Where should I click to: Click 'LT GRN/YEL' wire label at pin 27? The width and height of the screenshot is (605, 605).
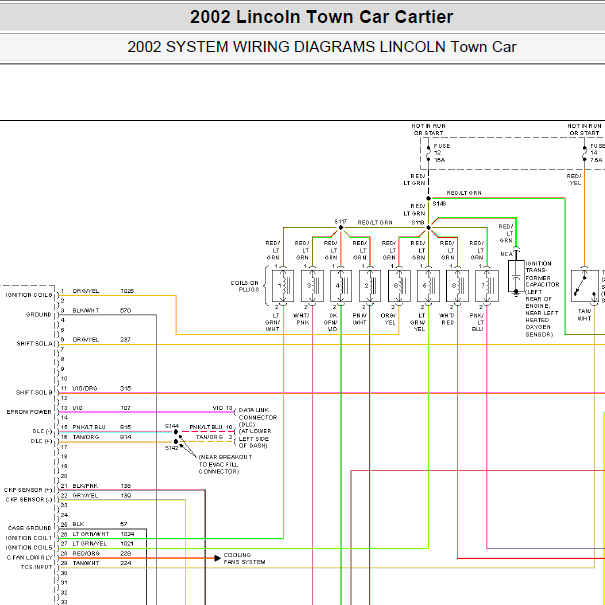pyautogui.click(x=90, y=544)
